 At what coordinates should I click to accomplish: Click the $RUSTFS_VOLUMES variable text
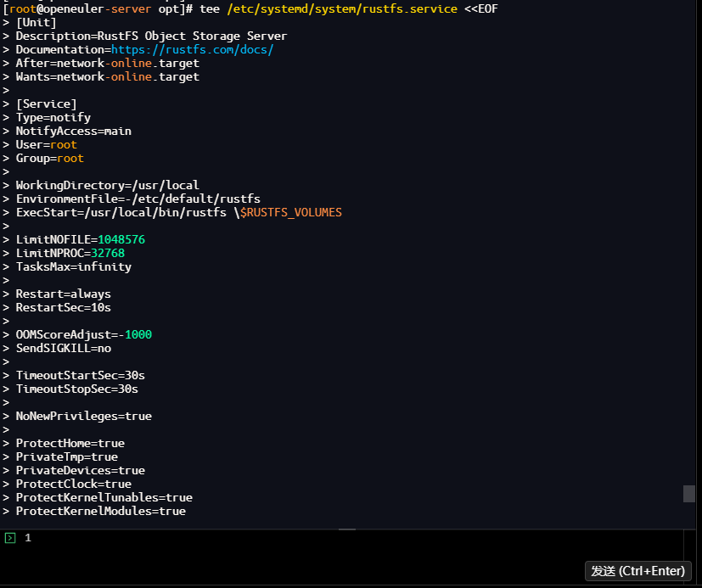[291, 212]
